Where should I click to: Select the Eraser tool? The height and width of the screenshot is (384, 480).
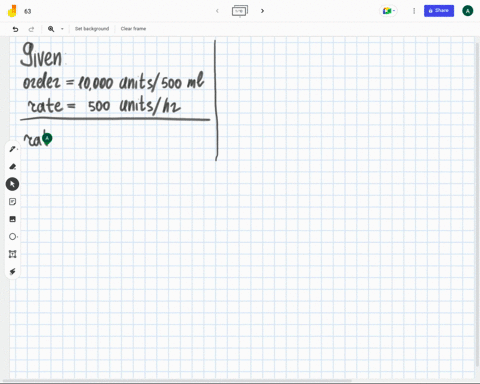coord(12,166)
